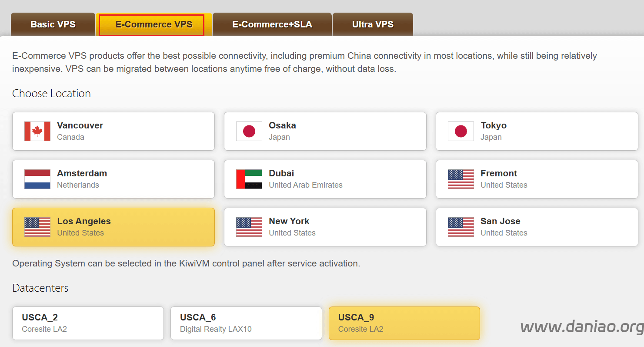The image size is (644, 347).
Task: Pick the Tokyo Japan location card
Action: pyautogui.click(x=537, y=131)
